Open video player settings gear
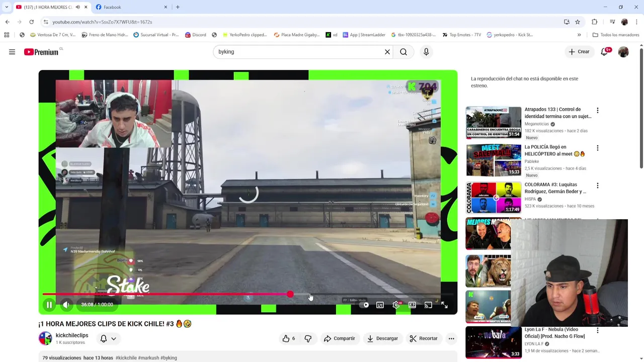This screenshot has width=644, height=362. pos(396,305)
